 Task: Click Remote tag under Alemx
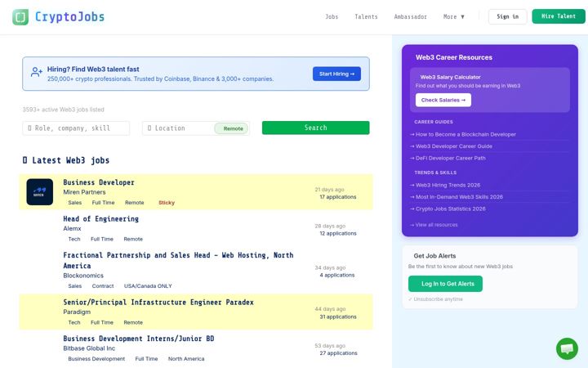tap(133, 239)
